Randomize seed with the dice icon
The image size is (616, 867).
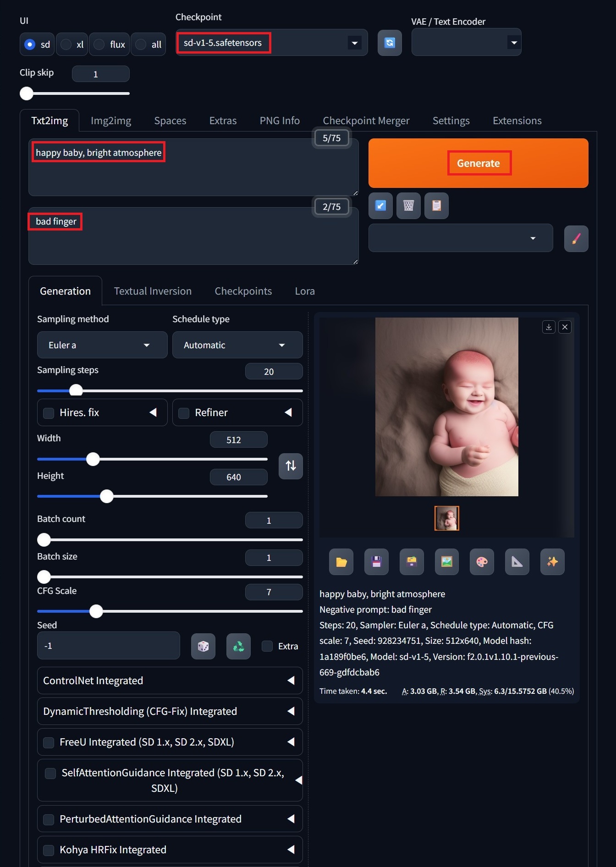(x=203, y=646)
